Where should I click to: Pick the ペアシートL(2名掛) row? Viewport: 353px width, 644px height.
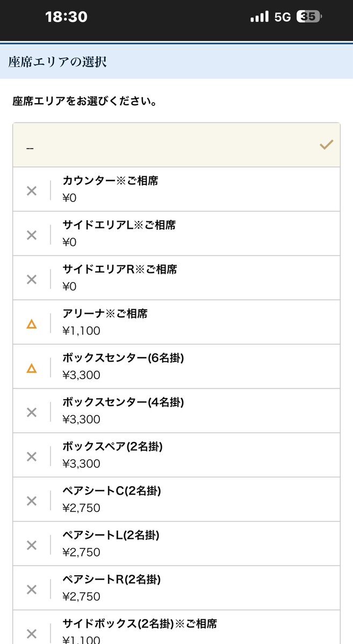[193, 544]
